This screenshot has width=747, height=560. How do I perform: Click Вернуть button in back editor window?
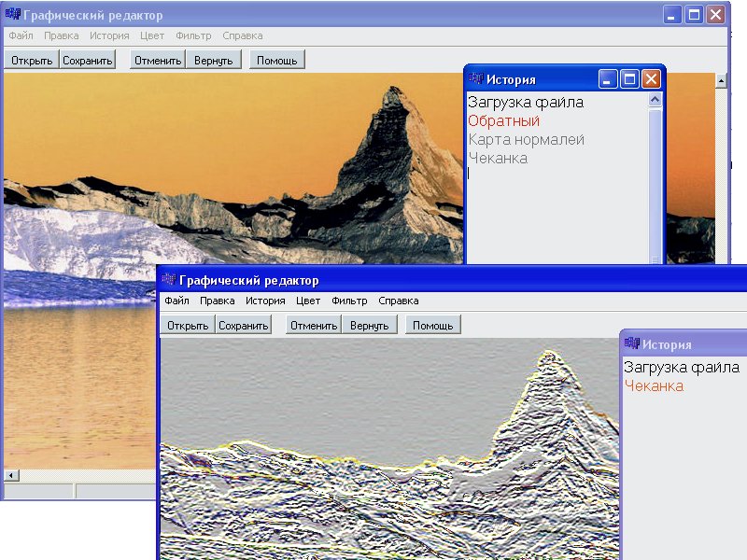pos(214,60)
